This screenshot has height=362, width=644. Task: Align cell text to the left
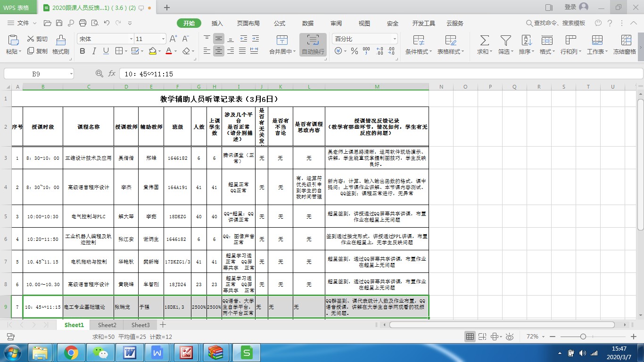coord(206,51)
